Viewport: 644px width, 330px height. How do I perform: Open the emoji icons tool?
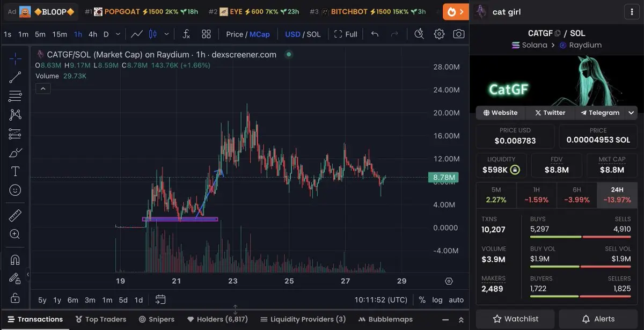(15, 190)
